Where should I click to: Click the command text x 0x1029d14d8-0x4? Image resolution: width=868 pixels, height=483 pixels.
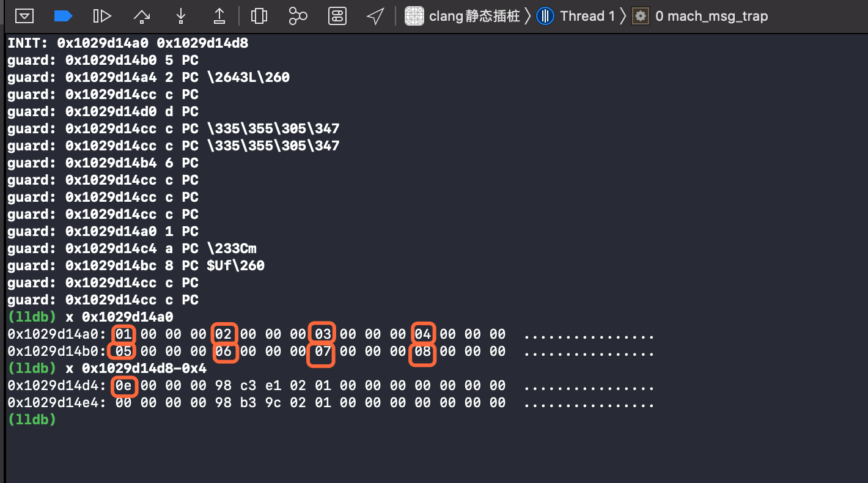pyautogui.click(x=135, y=369)
